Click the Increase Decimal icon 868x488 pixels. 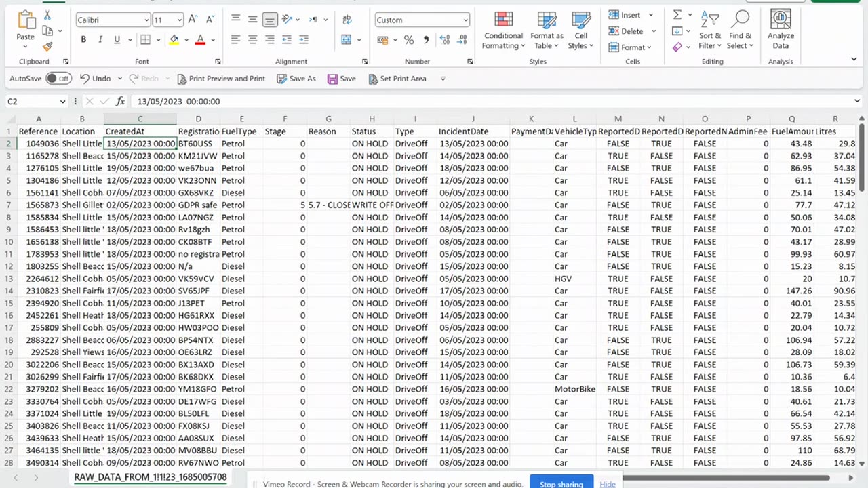[x=446, y=40]
